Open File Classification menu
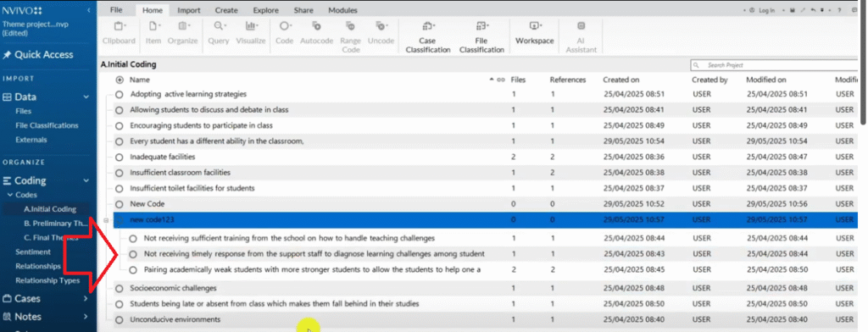Image resolution: width=868 pixels, height=332 pixels. pyautogui.click(x=481, y=36)
